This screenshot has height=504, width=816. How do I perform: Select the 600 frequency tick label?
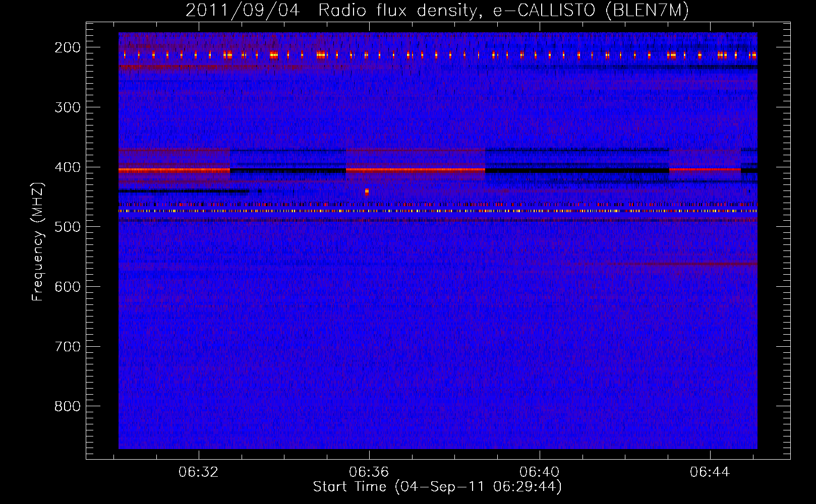68,287
